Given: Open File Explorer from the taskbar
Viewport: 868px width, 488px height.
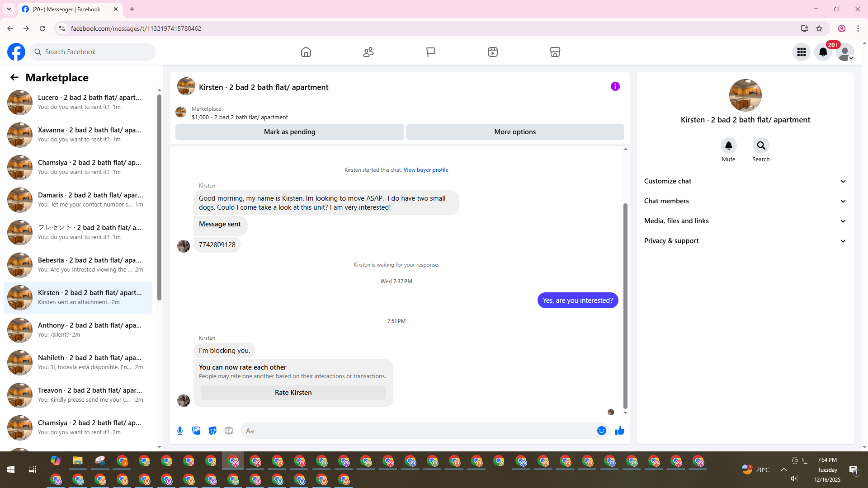Looking at the screenshot, I should [78, 461].
